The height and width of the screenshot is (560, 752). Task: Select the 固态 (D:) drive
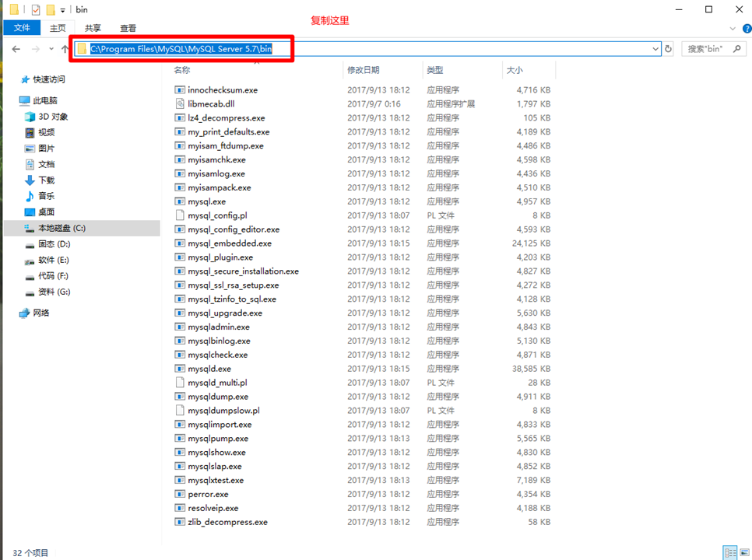[48, 243]
